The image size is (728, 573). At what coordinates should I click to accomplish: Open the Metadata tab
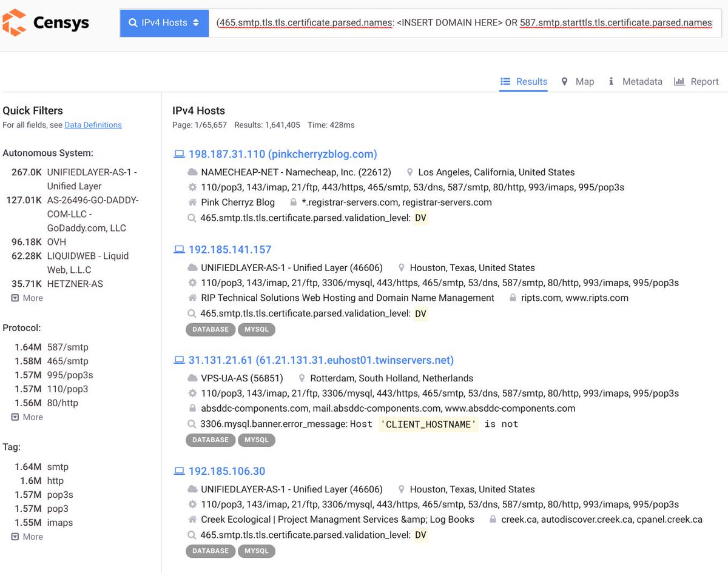tap(635, 81)
